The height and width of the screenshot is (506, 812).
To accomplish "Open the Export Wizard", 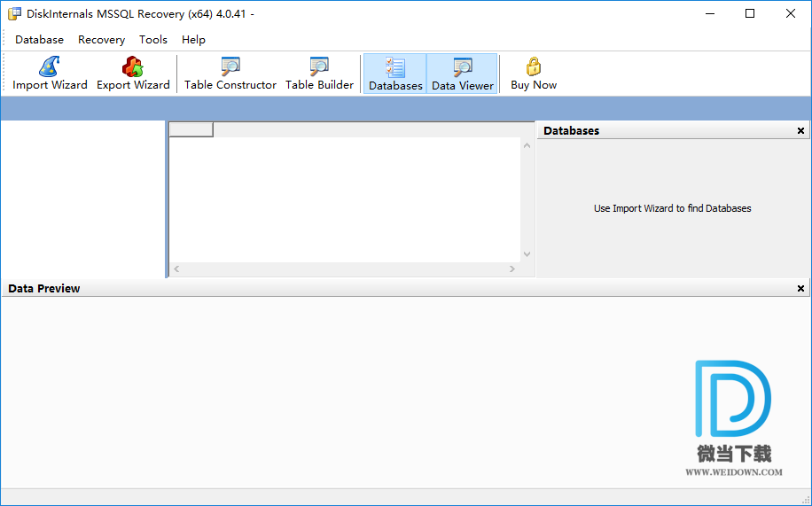I will [x=133, y=74].
